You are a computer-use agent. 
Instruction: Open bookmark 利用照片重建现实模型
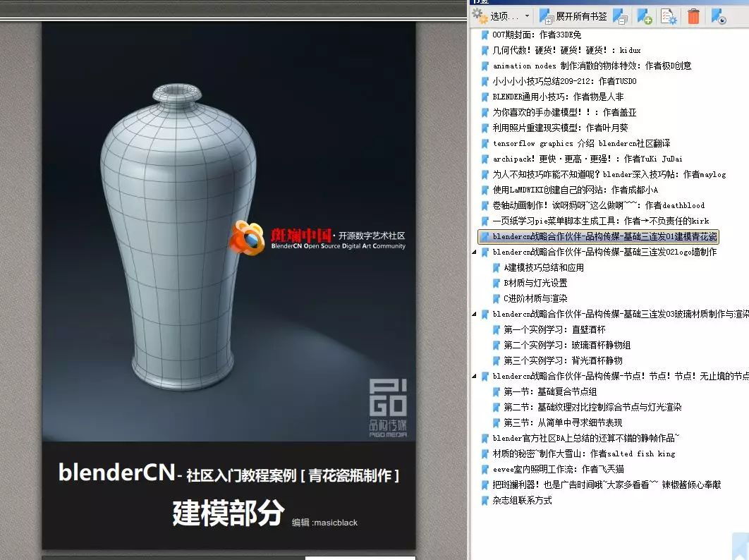pyautogui.click(x=560, y=128)
